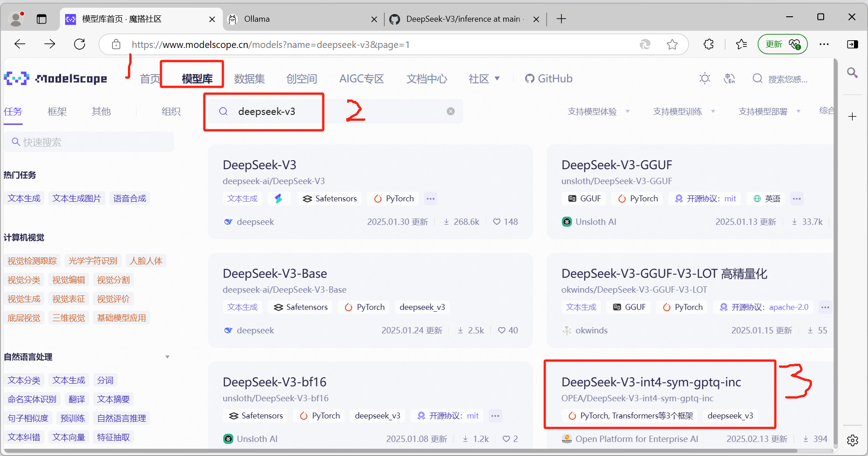
Task: Close the DeepSeek-V3/inference GitHub tab
Action: (x=536, y=19)
